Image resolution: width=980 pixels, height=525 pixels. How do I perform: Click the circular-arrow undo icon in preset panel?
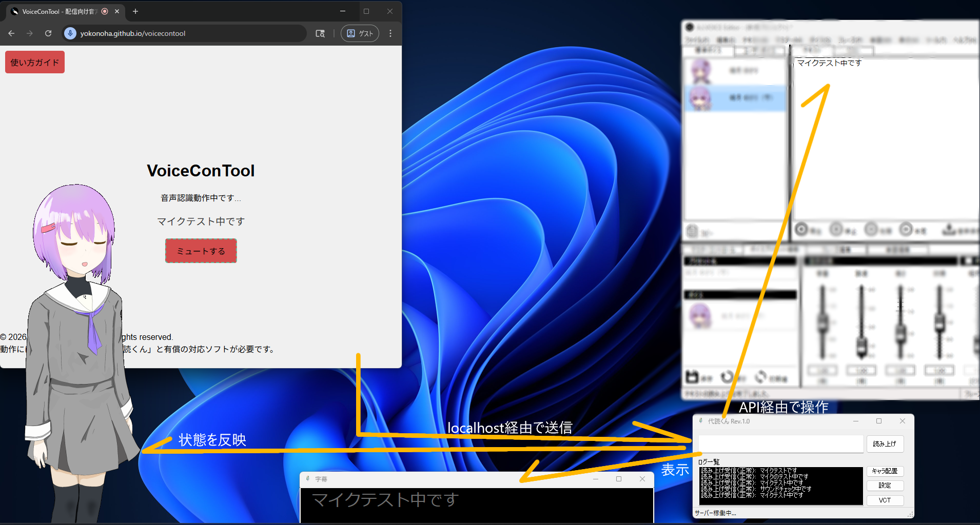(x=727, y=377)
